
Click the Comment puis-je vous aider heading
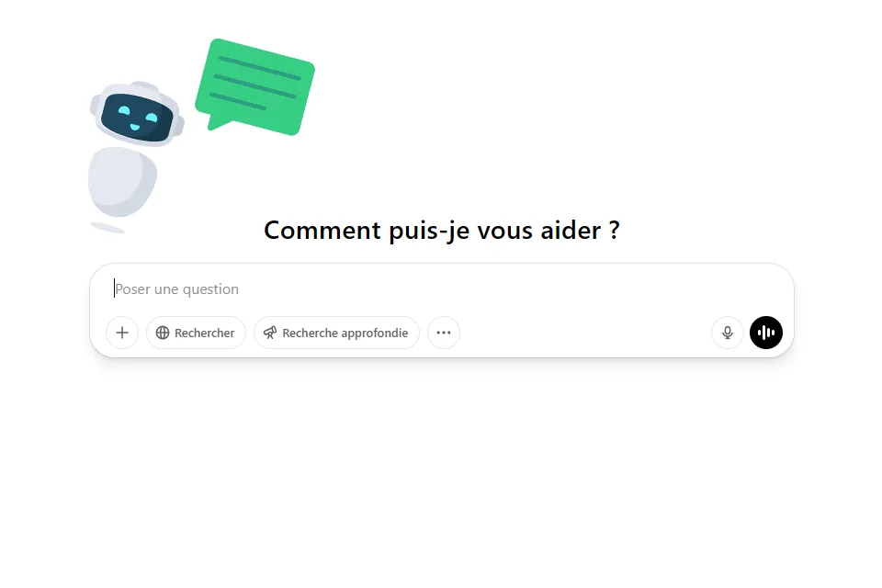[x=442, y=230]
